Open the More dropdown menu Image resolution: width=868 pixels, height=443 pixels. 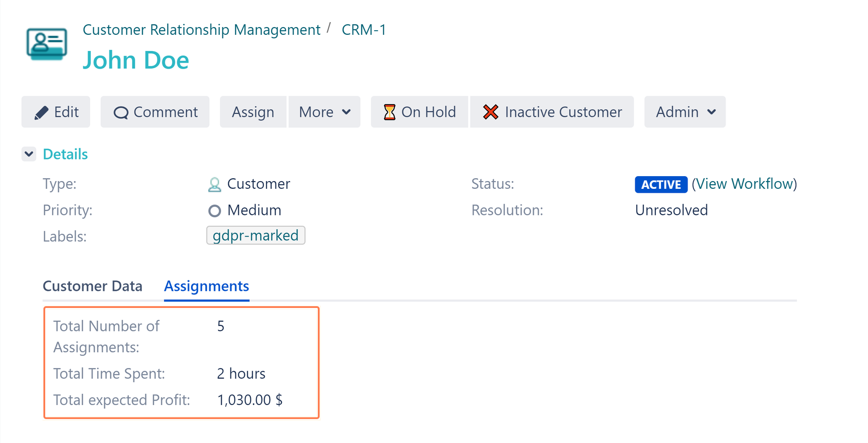(324, 112)
